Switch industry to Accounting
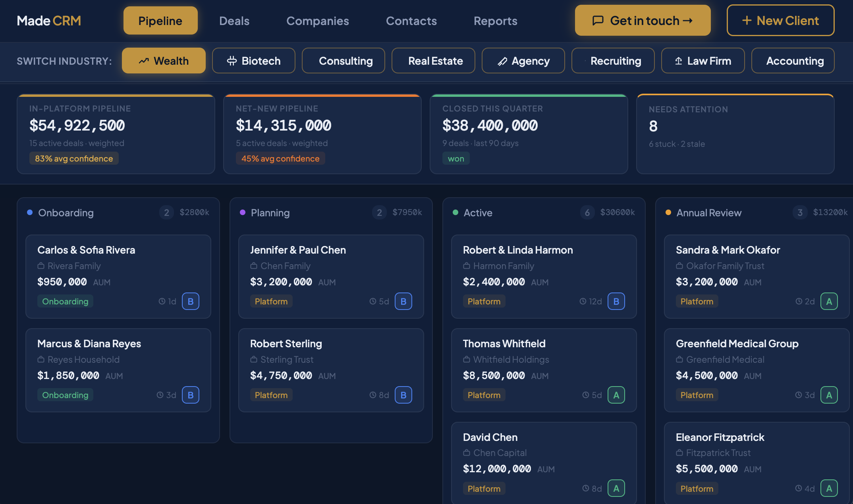 [x=793, y=61]
